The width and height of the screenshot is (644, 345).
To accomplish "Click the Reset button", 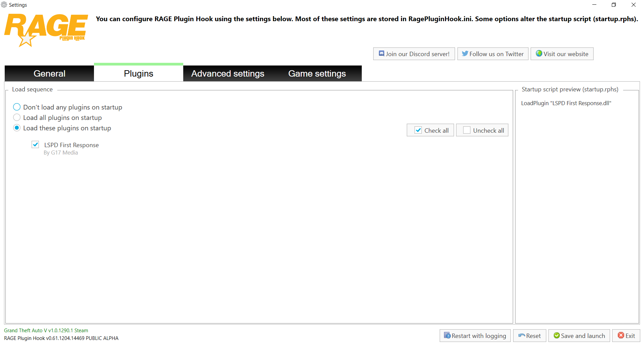I will [x=530, y=336].
